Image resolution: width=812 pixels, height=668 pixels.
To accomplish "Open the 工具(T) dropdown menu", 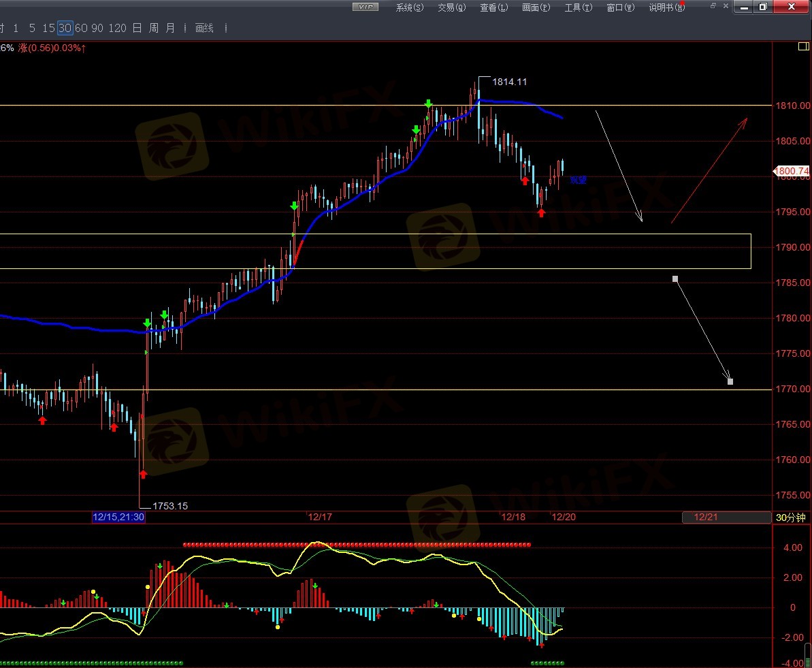I will coord(578,7).
